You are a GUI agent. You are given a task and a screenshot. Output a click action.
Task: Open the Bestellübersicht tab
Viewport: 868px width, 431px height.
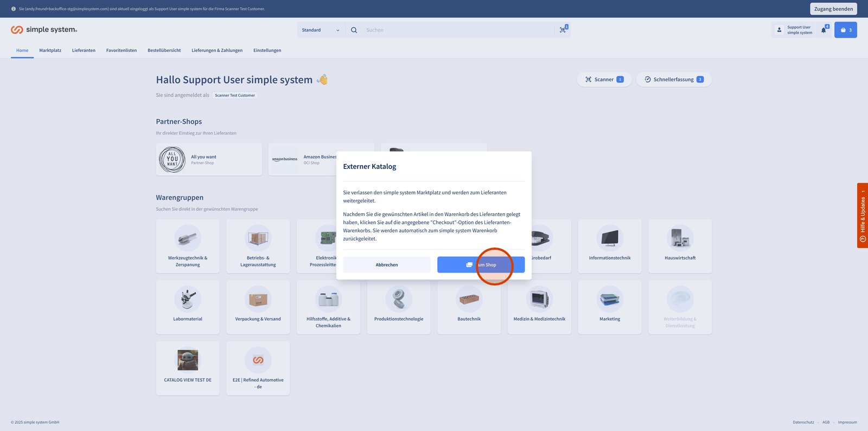click(164, 50)
